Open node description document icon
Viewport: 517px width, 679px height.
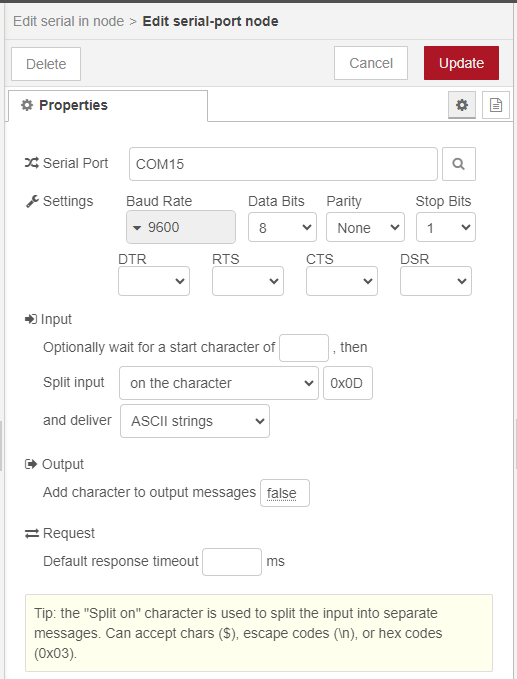495,105
